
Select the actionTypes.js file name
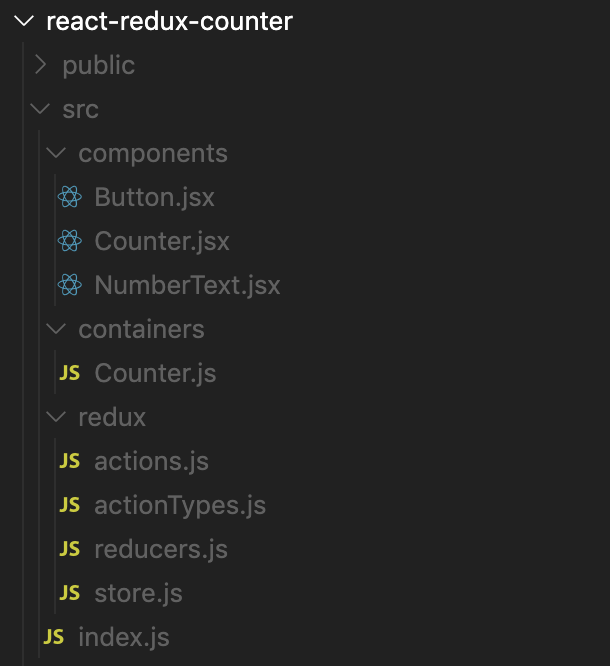tap(180, 506)
